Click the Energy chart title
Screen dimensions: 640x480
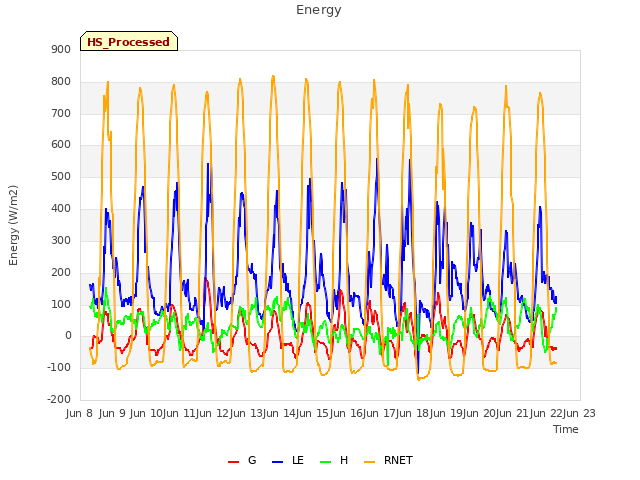coord(319,10)
